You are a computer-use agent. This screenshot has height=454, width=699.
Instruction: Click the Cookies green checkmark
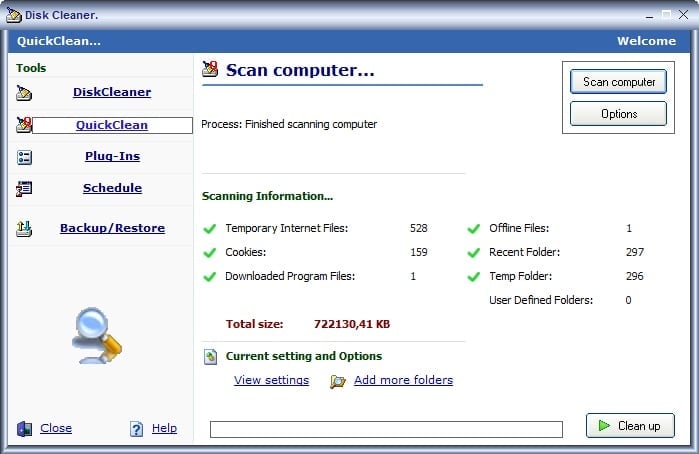[x=210, y=253]
